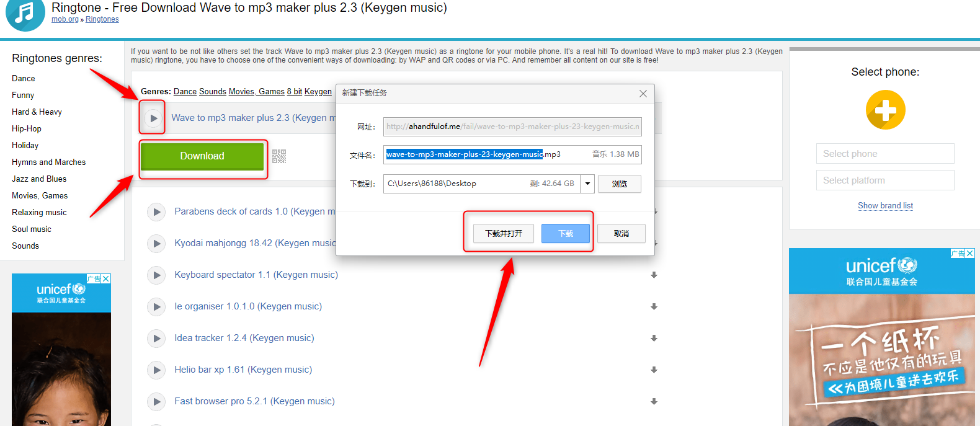Select Hip-Hop genre
Image resolution: width=980 pixels, height=426 pixels.
[x=27, y=129]
